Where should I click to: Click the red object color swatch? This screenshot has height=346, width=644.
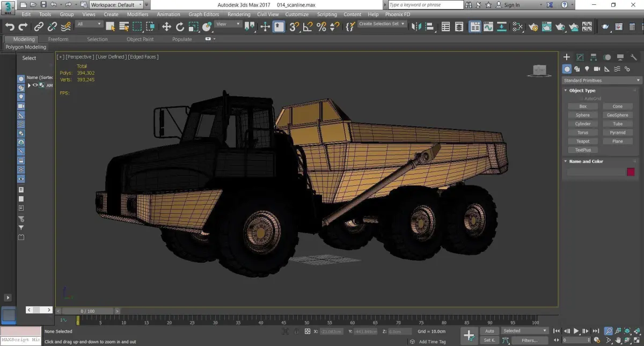tap(631, 172)
